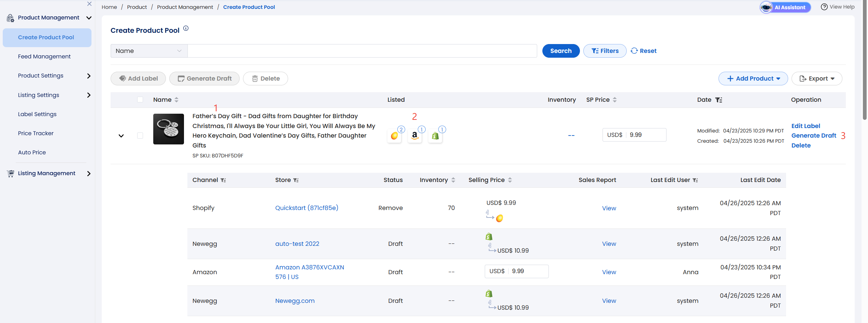Click the Amazon row selling price input
This screenshot has height=323, width=868.
(x=516, y=271)
